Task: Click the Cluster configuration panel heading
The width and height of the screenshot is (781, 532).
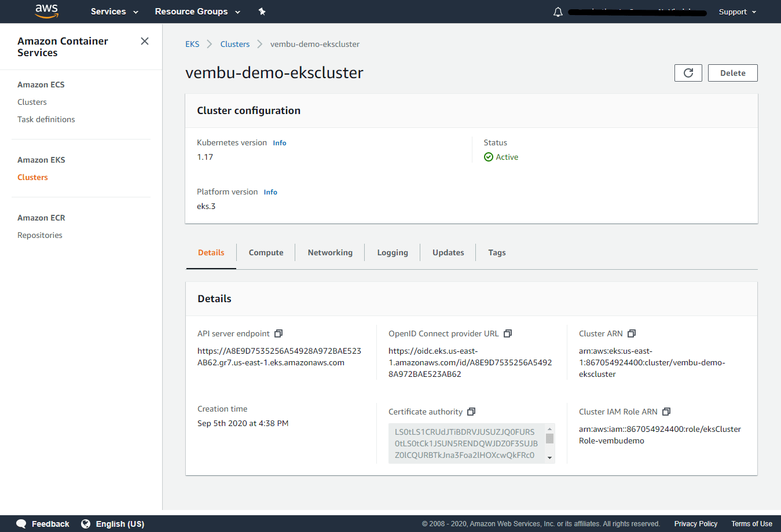Action: pyautogui.click(x=249, y=111)
